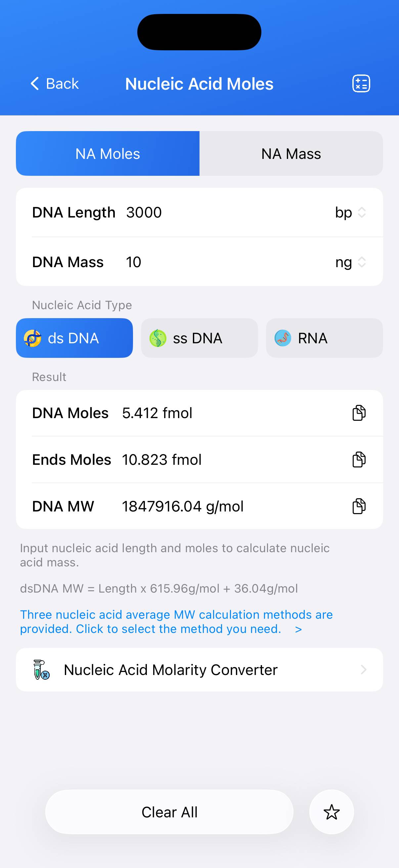
Task: Copy the Ends Moles value
Action: coord(359,459)
